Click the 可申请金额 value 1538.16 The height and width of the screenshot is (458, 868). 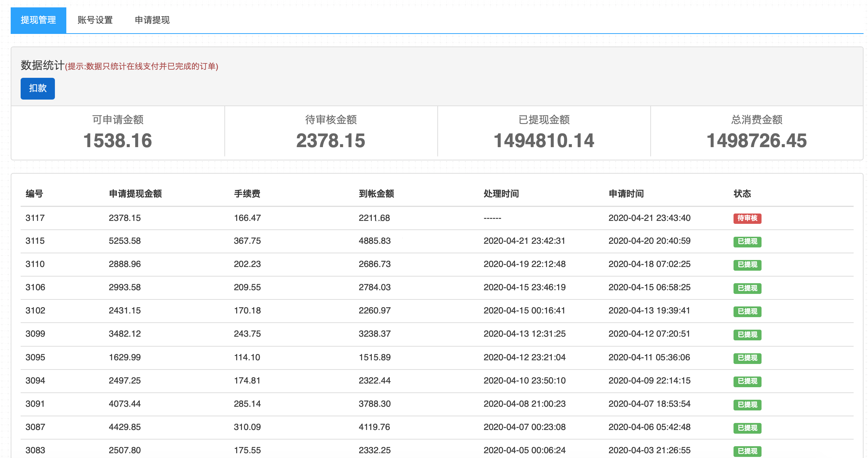coord(118,140)
